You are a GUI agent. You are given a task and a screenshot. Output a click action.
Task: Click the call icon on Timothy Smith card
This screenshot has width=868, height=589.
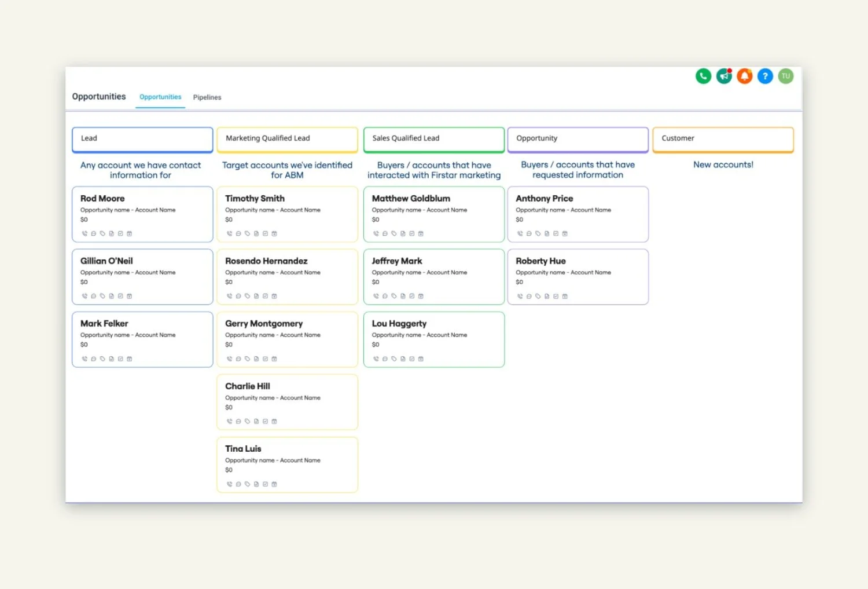pos(229,233)
